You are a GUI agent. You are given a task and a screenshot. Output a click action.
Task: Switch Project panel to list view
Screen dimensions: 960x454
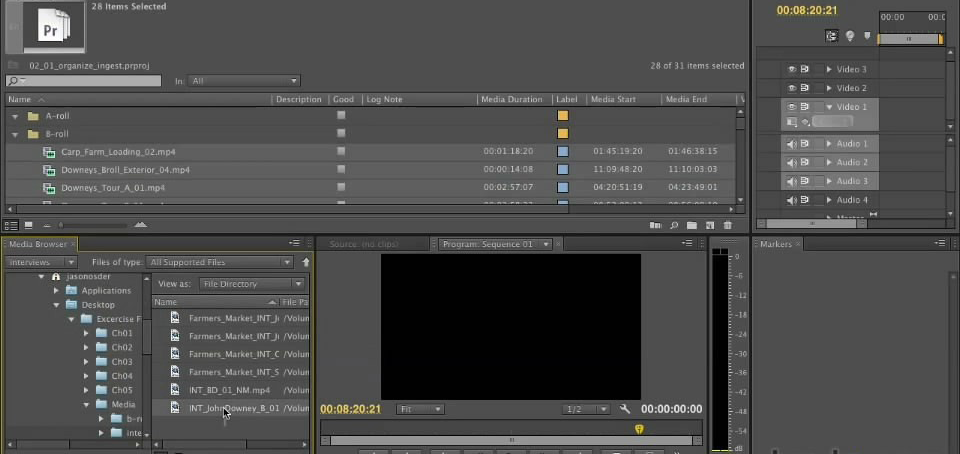click(11, 225)
